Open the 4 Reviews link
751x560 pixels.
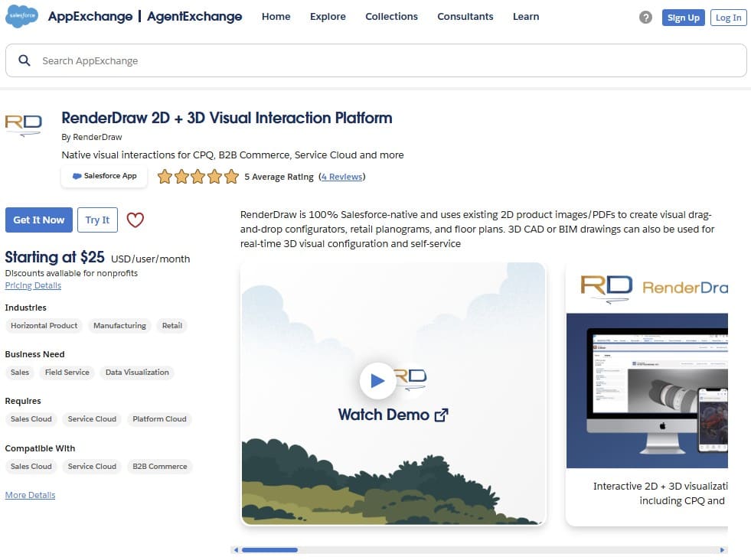point(342,177)
